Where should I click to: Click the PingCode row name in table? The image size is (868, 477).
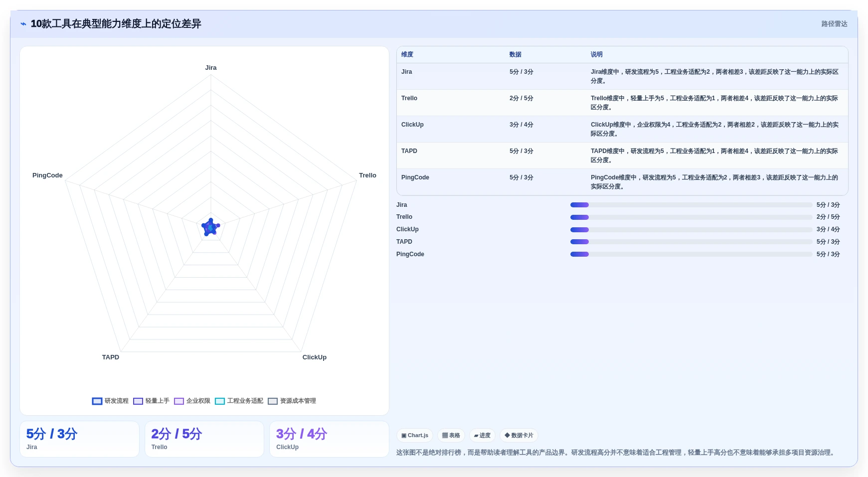(415, 177)
